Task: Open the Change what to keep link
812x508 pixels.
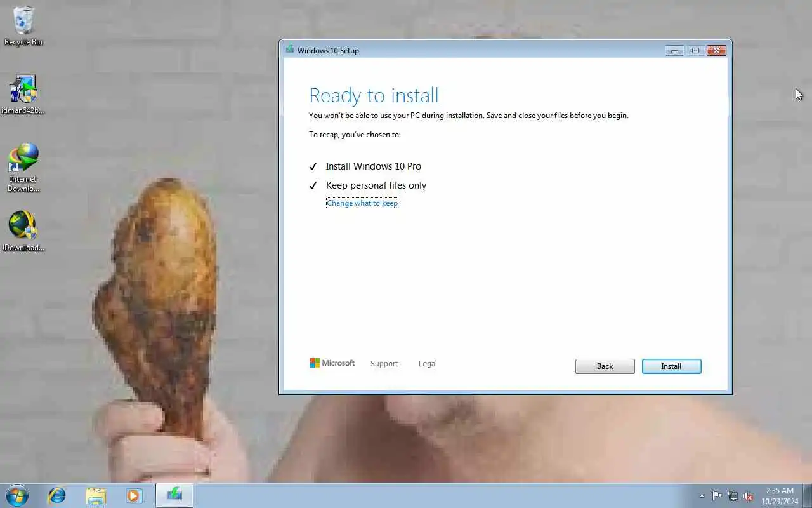Action: 362,203
